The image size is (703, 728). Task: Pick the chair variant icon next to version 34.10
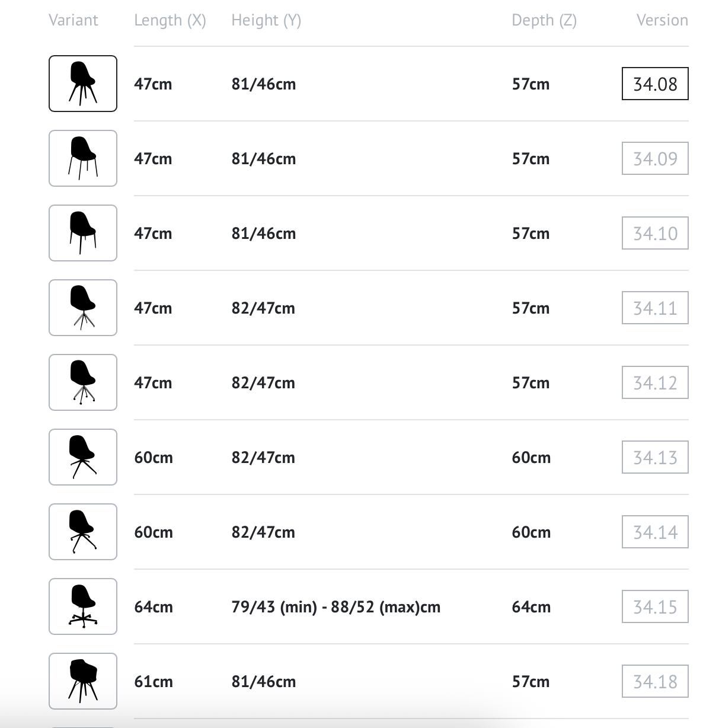pos(83,233)
